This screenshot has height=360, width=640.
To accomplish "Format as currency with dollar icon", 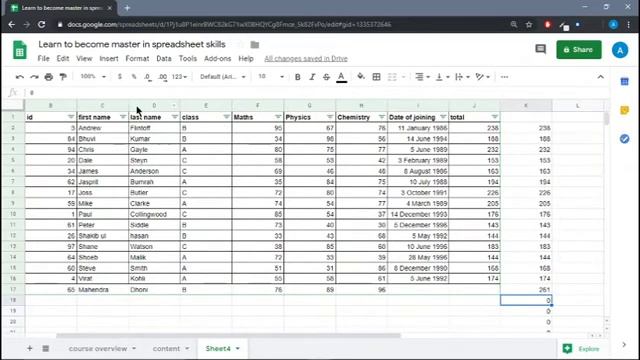I will 120,77.
